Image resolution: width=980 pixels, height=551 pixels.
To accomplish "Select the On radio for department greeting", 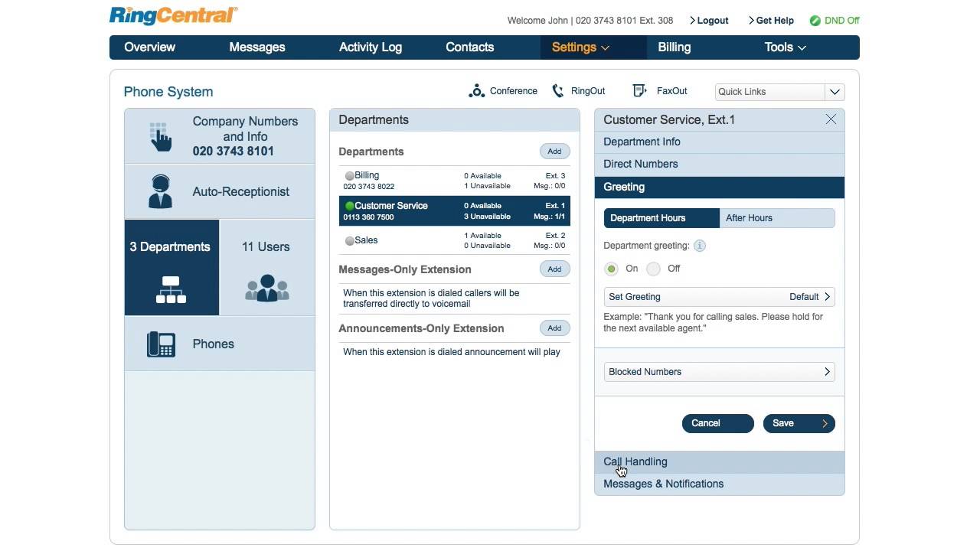I will click(611, 269).
